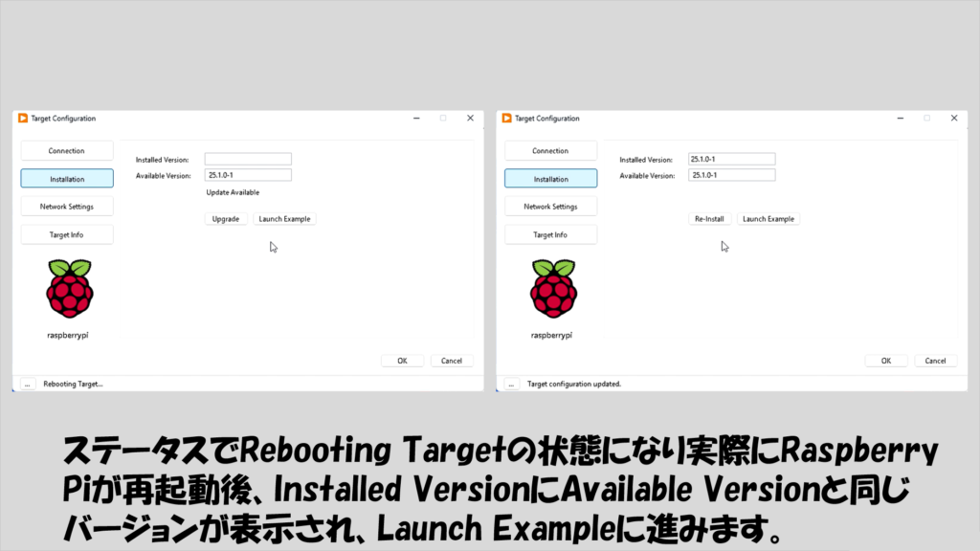The height and width of the screenshot is (551, 980).
Task: Open Network Settings in right window
Action: pos(550,207)
